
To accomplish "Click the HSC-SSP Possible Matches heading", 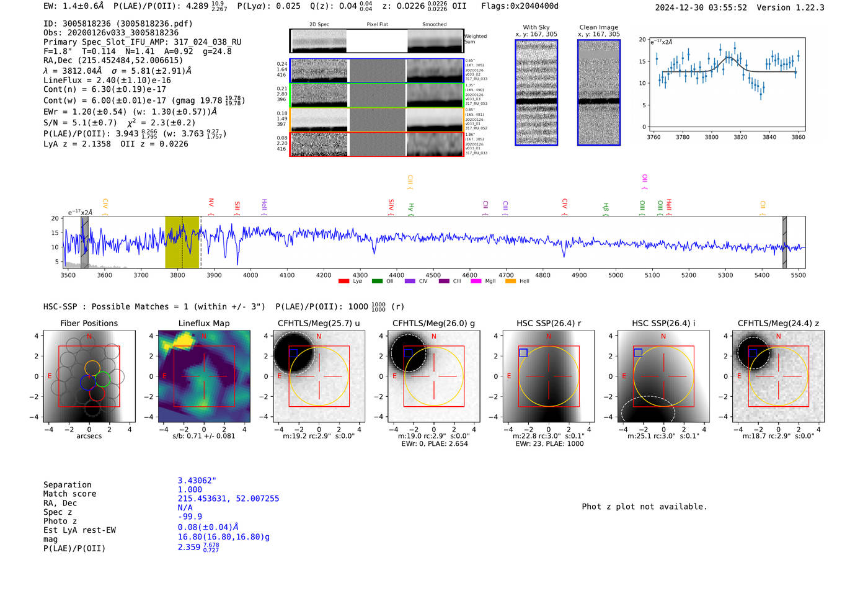I will (x=154, y=307).
